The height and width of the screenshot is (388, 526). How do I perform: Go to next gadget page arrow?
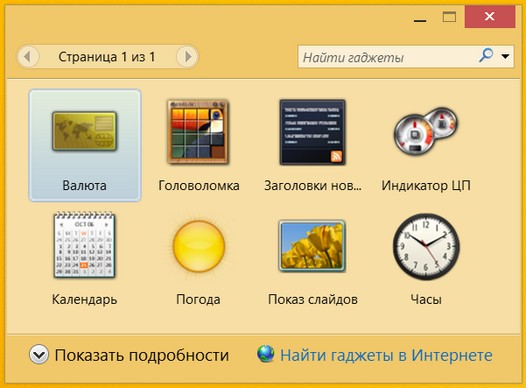(x=188, y=57)
